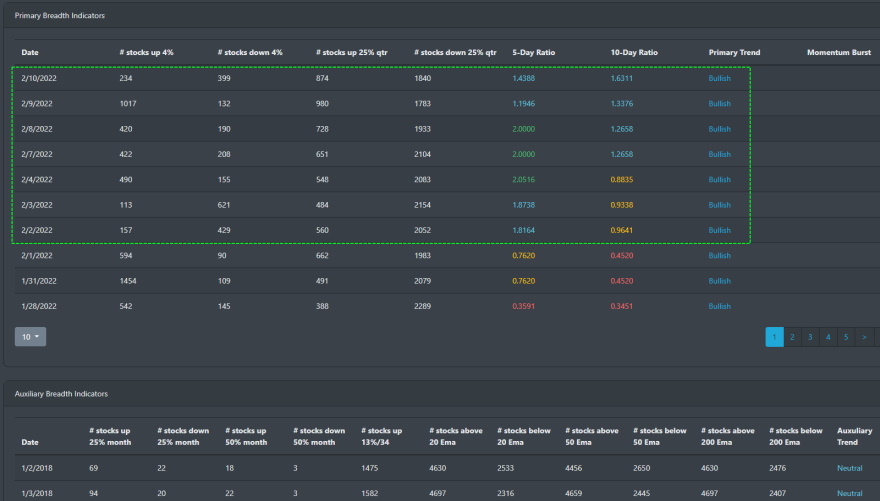Screen dimensions: 880x501
Task: Go to pagination page 4
Action: pos(828,337)
